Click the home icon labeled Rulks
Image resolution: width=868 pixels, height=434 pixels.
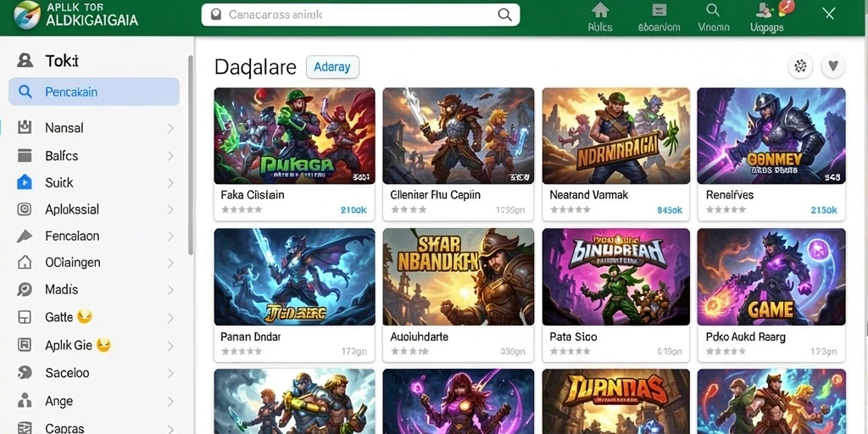tap(600, 10)
